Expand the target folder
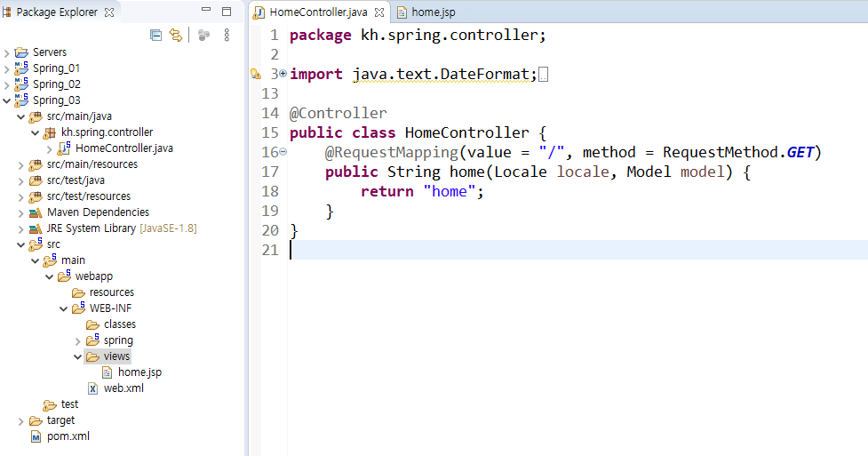This screenshot has width=868, height=456. [21, 421]
